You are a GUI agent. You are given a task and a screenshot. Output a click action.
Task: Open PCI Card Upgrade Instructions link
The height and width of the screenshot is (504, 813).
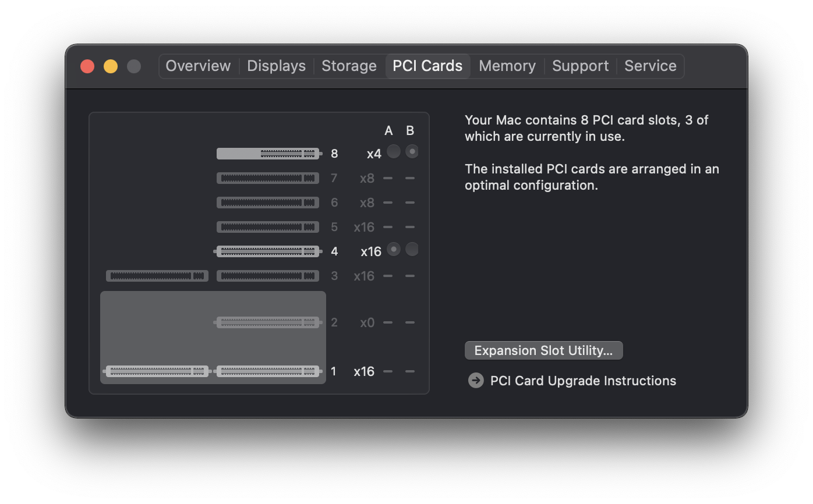[x=583, y=381]
